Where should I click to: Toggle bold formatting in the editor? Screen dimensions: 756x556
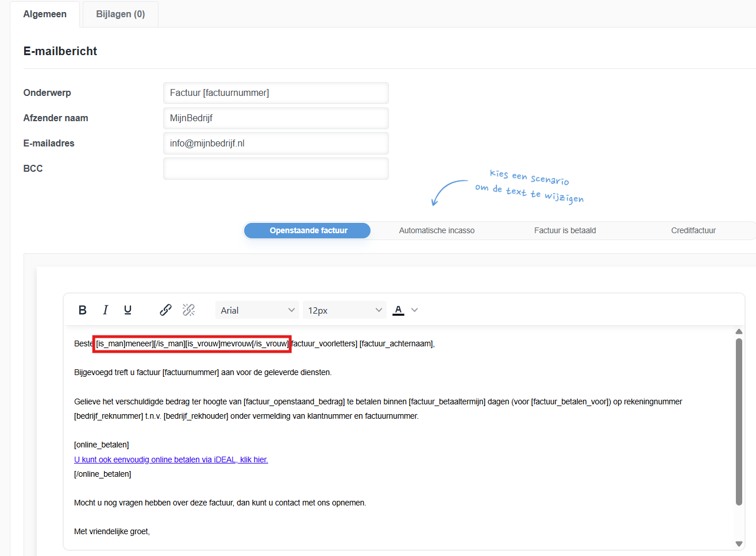coord(82,310)
